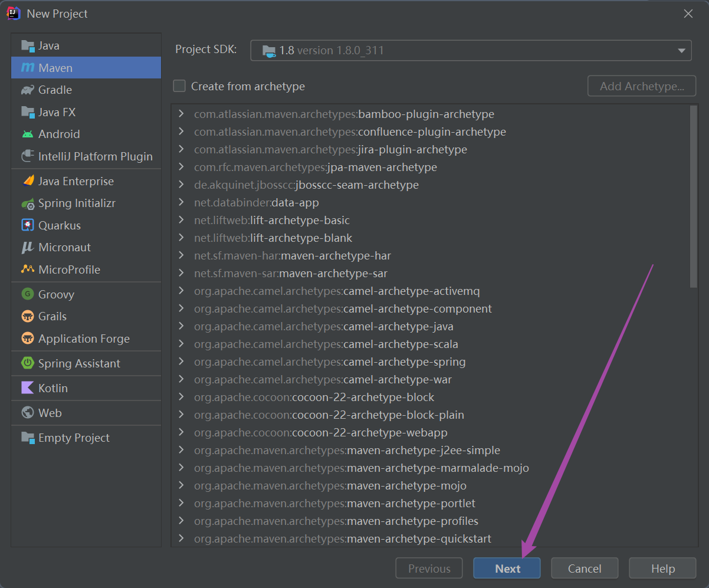Click the SDK folder icon in Project SDK field
709x588 pixels.
click(x=269, y=51)
